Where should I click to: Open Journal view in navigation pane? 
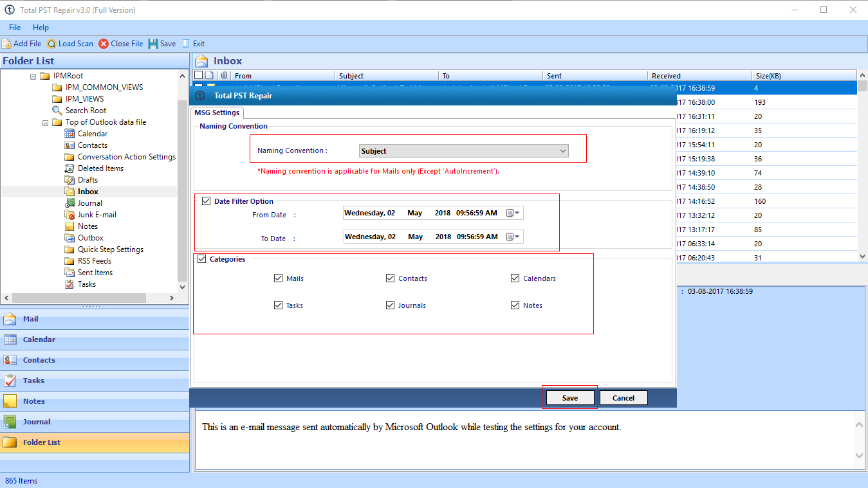95,422
